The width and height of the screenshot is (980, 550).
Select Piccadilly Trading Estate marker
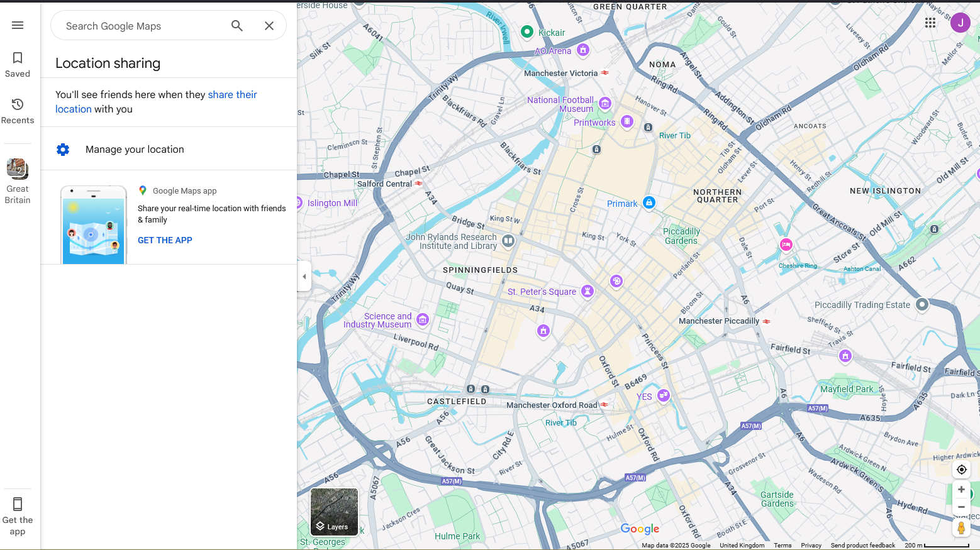[x=922, y=304]
